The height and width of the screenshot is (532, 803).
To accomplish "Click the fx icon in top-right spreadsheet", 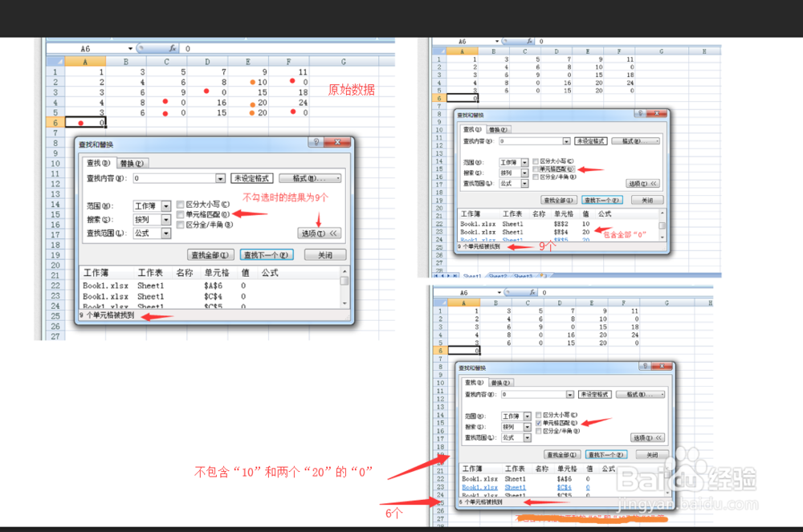I will [529, 41].
